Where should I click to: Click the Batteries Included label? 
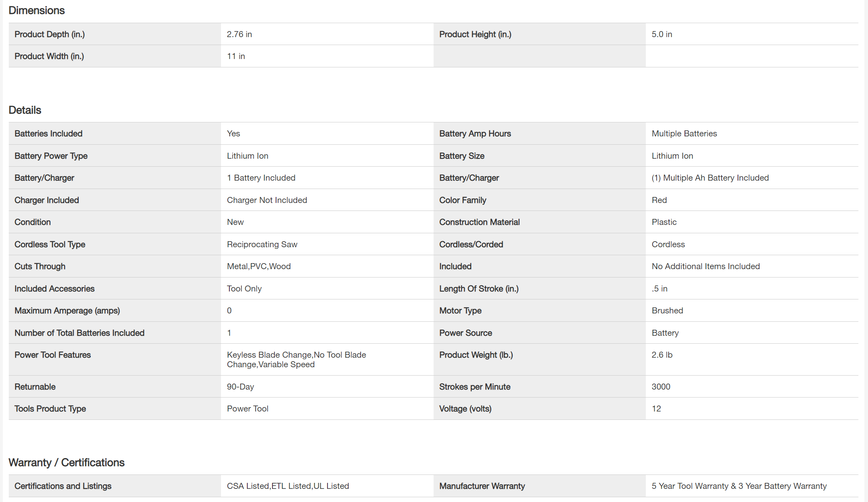click(x=48, y=134)
